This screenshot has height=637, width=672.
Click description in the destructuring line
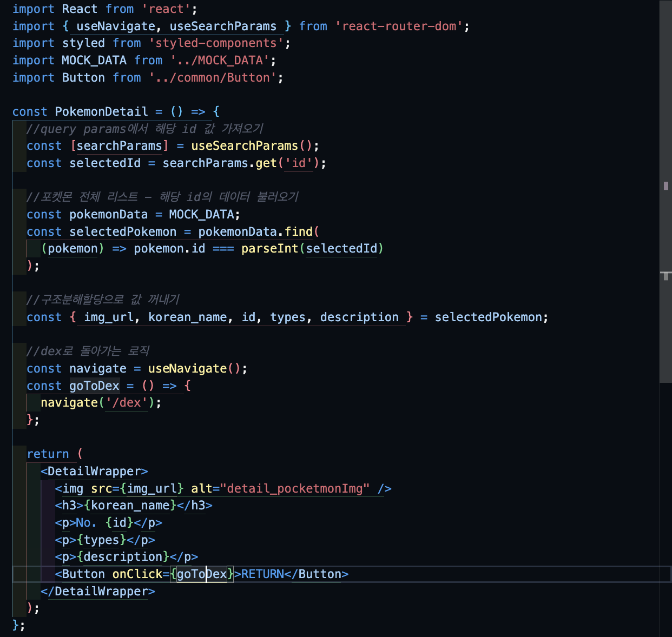(x=359, y=317)
